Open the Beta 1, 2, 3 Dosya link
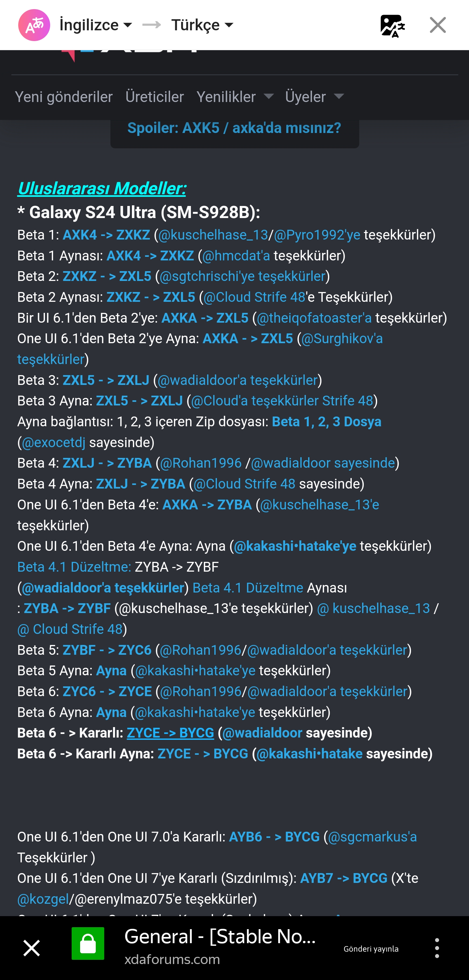469x980 pixels. (x=326, y=422)
